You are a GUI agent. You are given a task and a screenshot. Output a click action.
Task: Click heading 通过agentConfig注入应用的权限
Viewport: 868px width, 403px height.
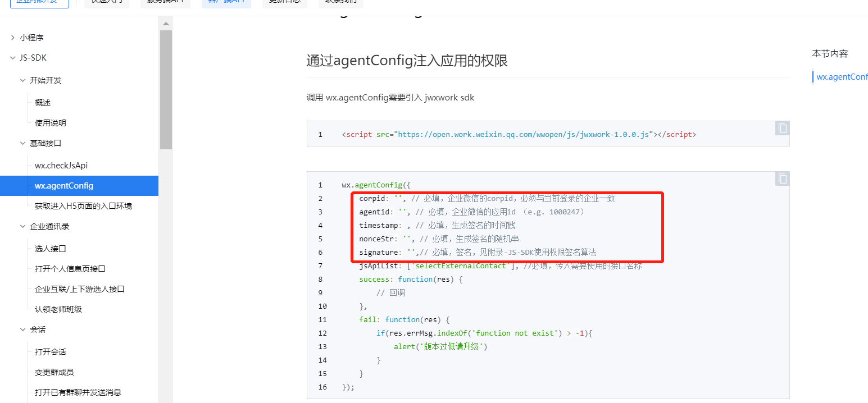click(407, 61)
